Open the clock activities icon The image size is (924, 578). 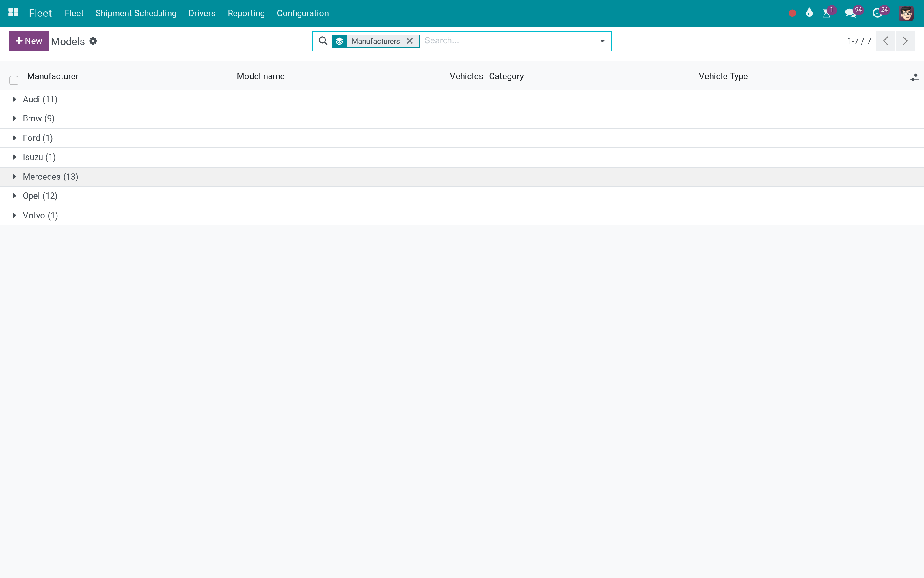877,13
